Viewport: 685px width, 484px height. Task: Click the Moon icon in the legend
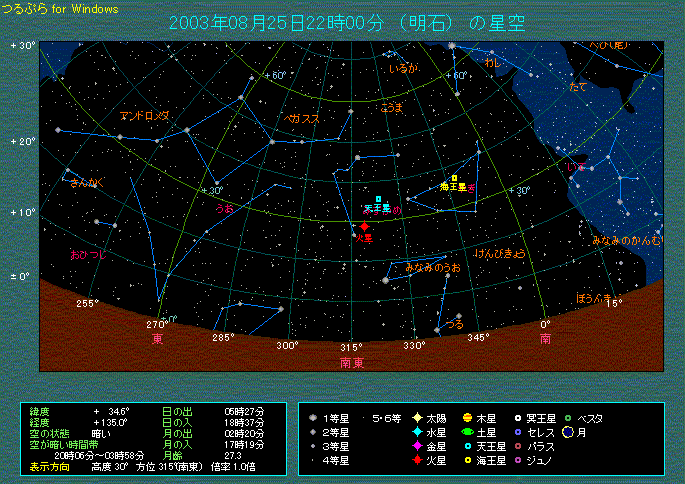[566, 432]
